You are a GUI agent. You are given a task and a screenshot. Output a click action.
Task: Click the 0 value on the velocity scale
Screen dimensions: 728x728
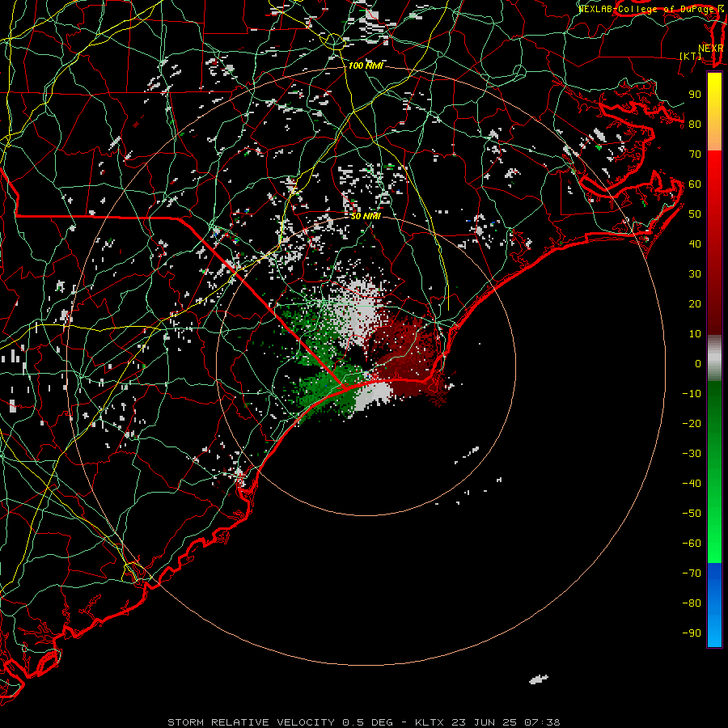[x=698, y=364]
